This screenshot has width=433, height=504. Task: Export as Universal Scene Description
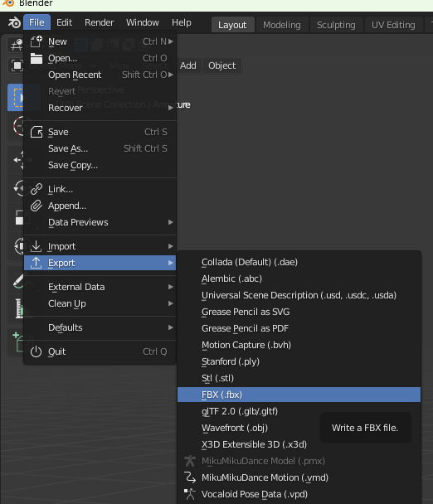coord(299,295)
